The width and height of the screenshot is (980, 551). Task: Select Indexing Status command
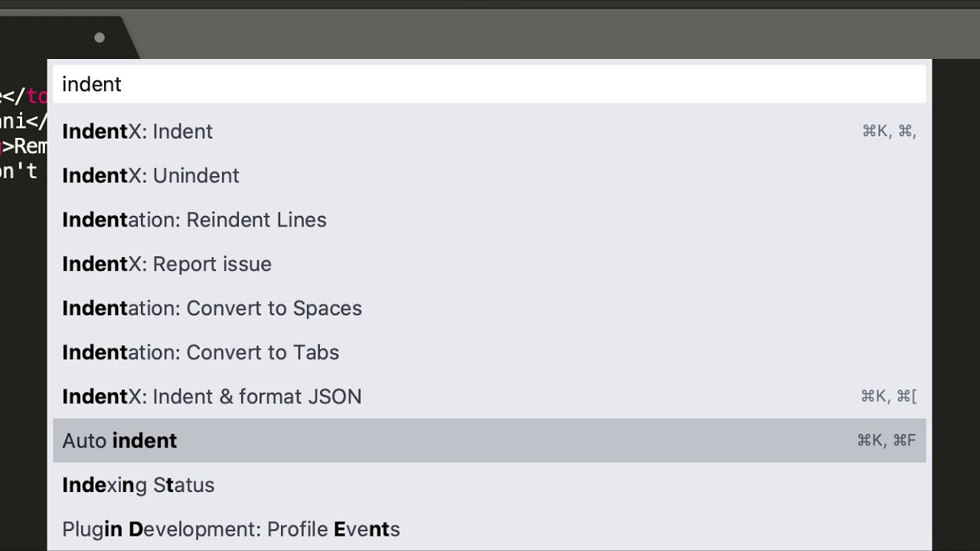pos(489,485)
